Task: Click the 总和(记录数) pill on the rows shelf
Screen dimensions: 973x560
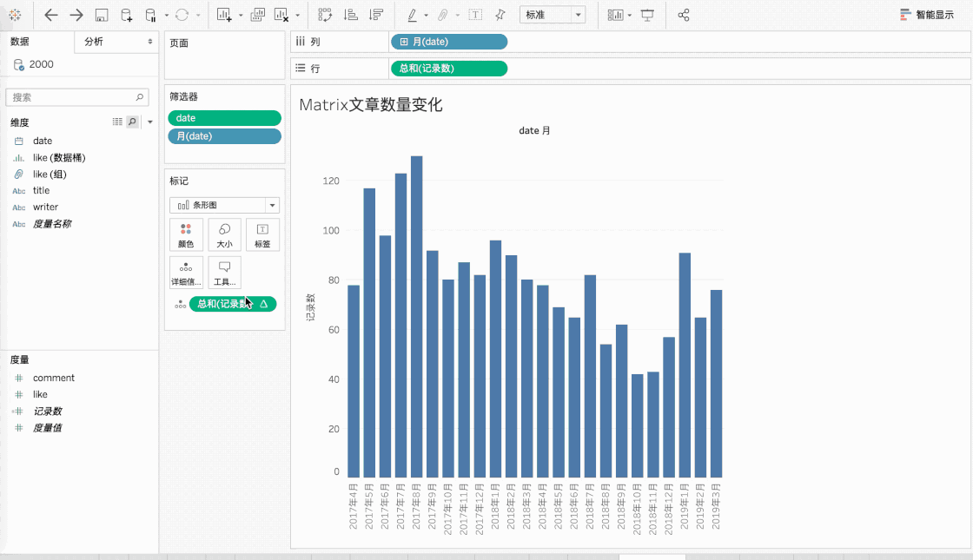Action: click(x=448, y=69)
